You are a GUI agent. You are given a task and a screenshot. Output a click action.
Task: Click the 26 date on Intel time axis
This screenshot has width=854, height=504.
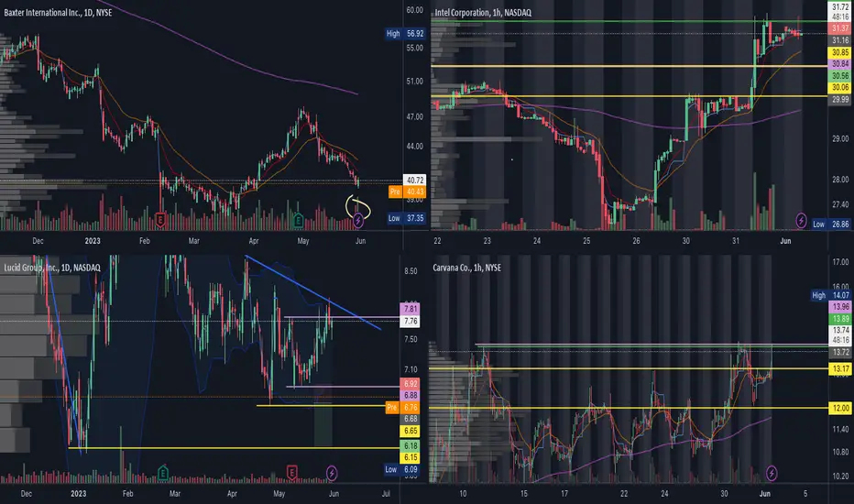[x=636, y=240]
